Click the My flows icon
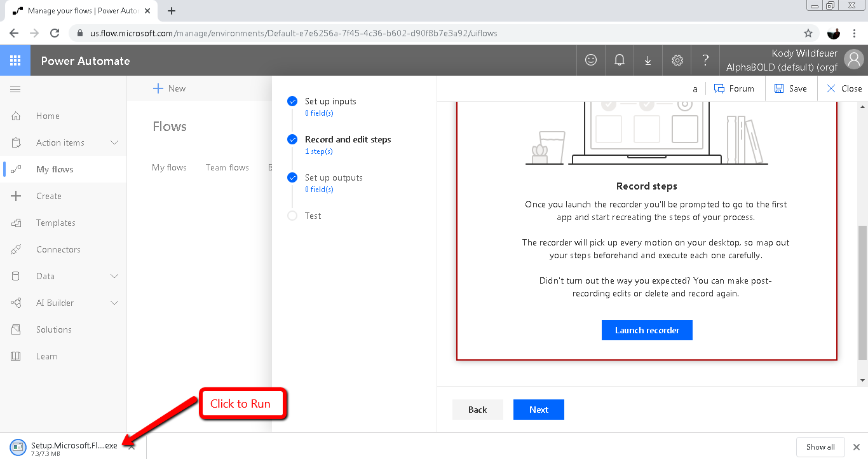 click(16, 169)
